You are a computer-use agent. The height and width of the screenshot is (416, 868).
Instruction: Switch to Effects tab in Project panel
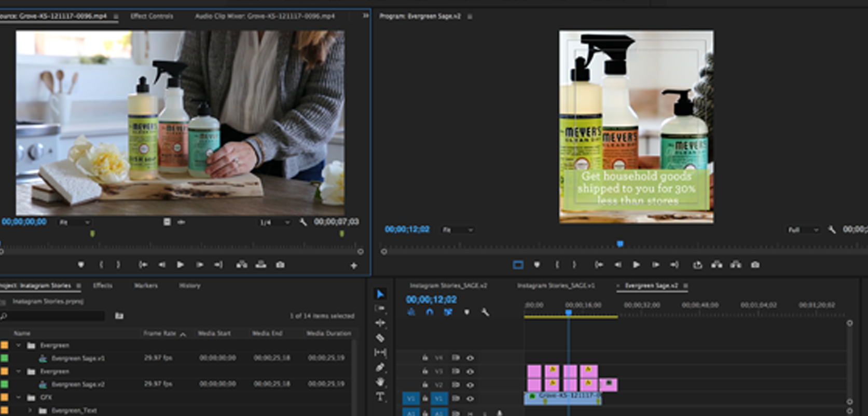point(102,286)
